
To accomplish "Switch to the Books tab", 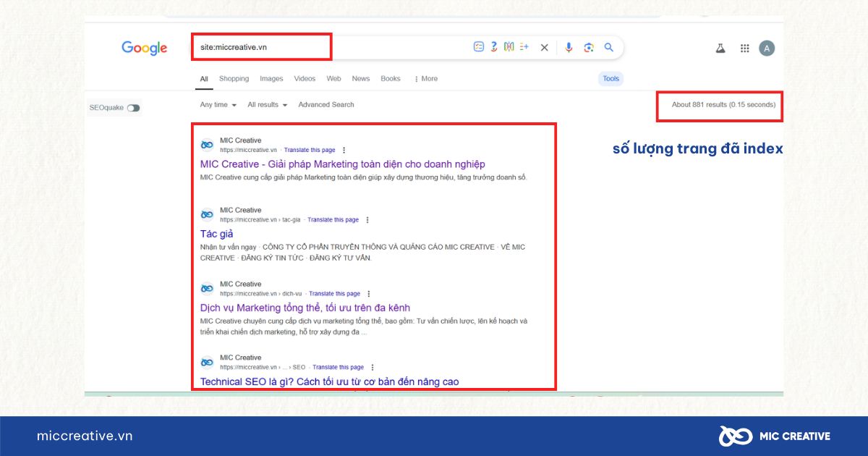I will point(391,79).
